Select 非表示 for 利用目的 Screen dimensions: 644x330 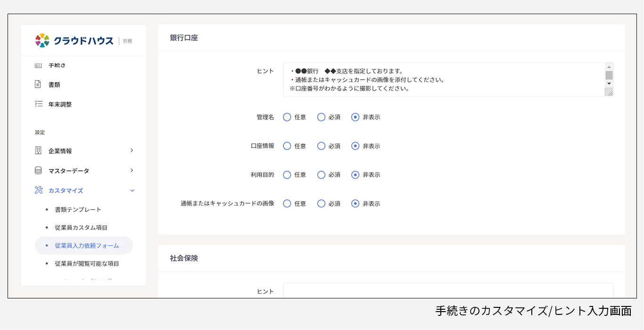click(355, 175)
